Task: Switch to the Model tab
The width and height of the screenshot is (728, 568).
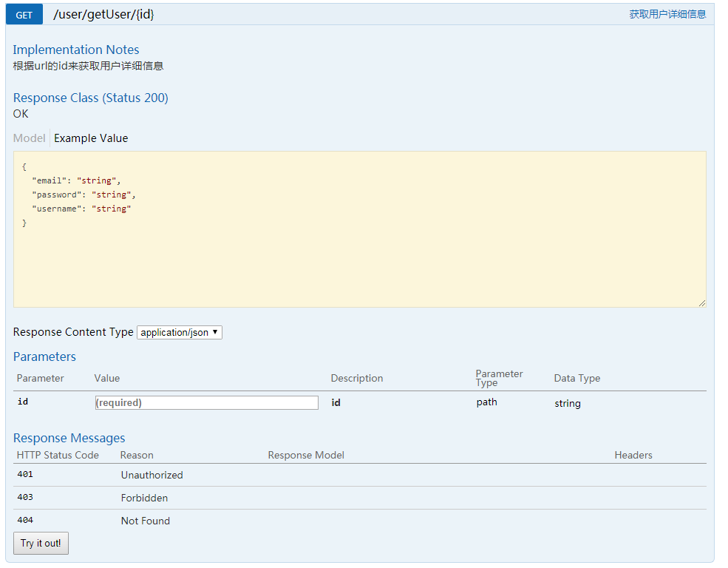Action: pyautogui.click(x=29, y=138)
